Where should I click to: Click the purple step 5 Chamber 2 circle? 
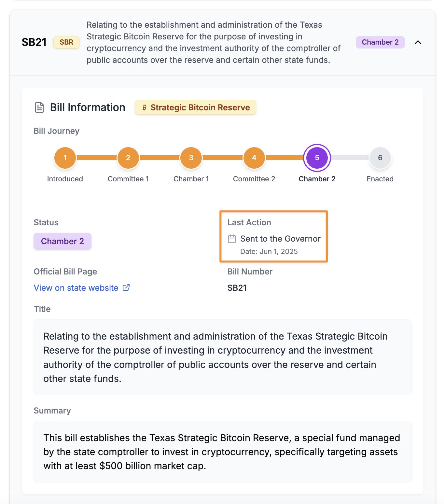(317, 158)
